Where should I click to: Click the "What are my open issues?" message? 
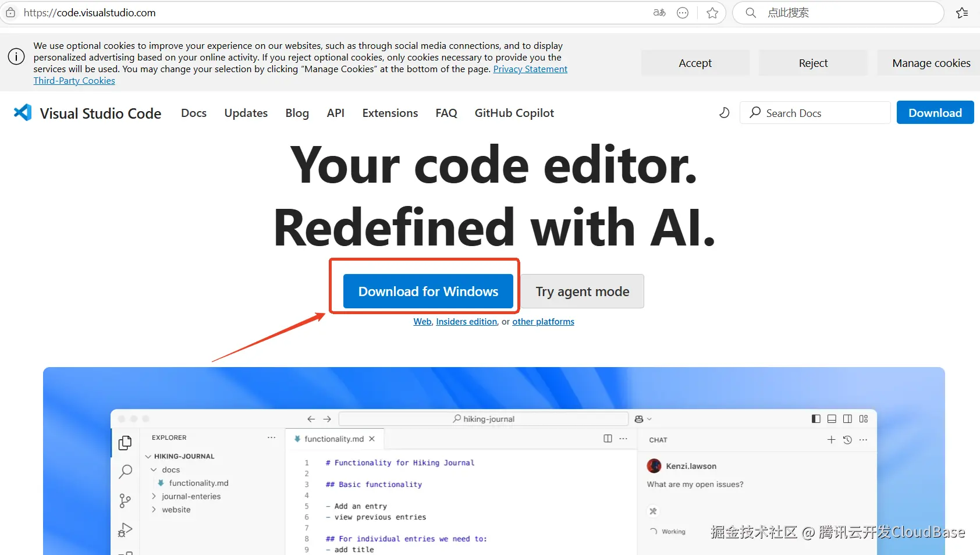click(x=695, y=485)
